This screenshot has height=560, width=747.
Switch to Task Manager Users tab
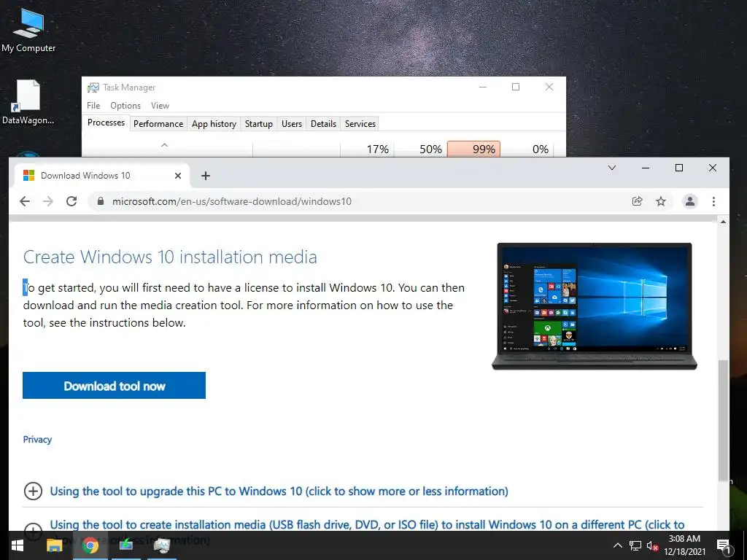point(292,124)
